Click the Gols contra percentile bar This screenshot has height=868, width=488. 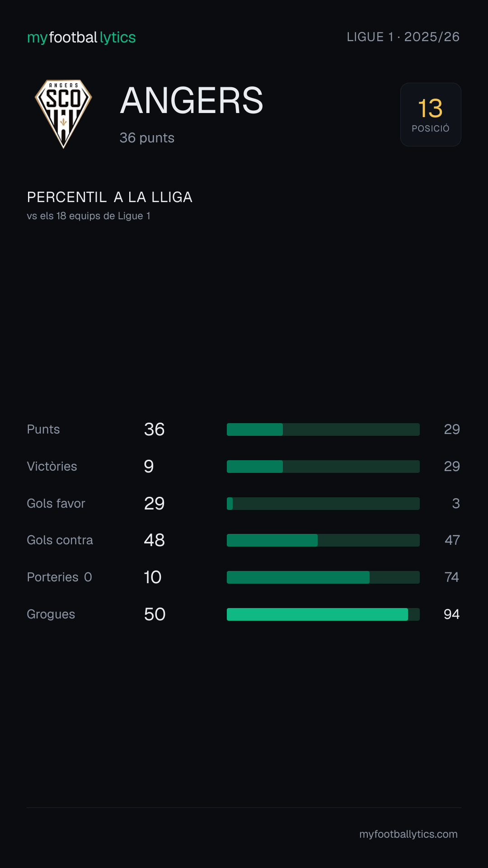(323, 540)
